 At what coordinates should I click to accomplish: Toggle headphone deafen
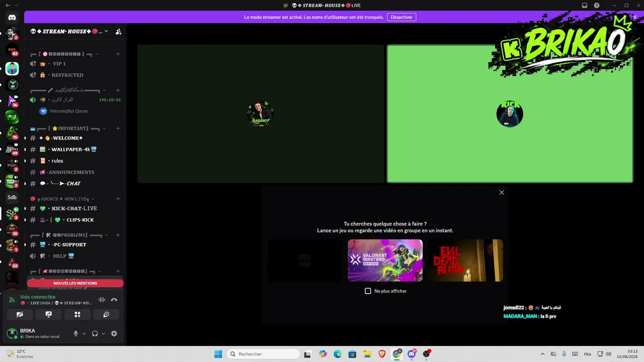95,333
